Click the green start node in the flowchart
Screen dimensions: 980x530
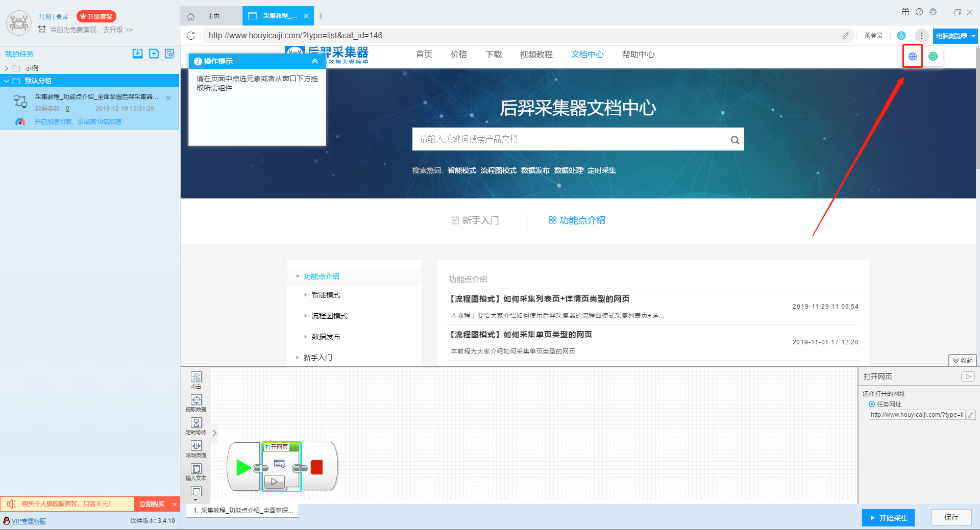click(243, 467)
